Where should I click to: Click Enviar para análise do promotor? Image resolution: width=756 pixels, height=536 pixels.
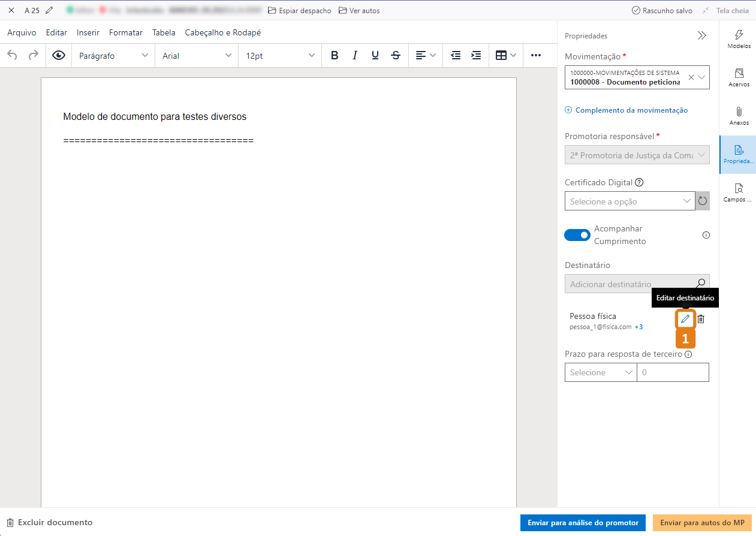coord(583,523)
